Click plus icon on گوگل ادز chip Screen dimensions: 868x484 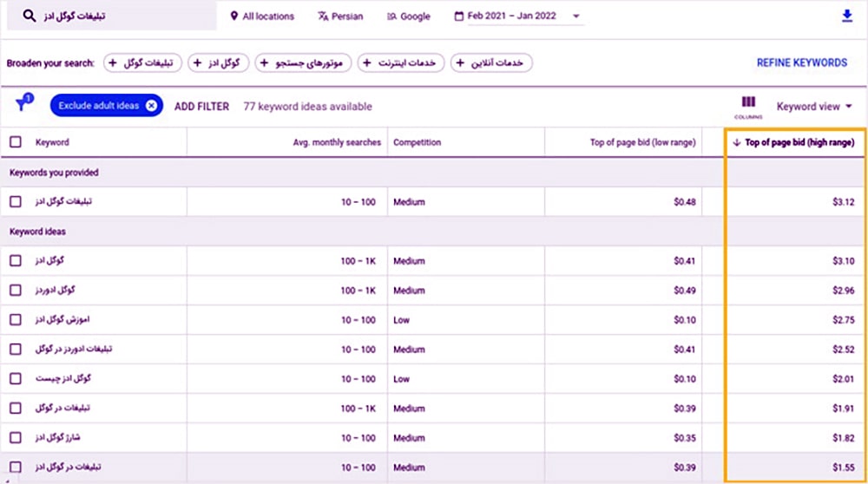[x=197, y=62]
